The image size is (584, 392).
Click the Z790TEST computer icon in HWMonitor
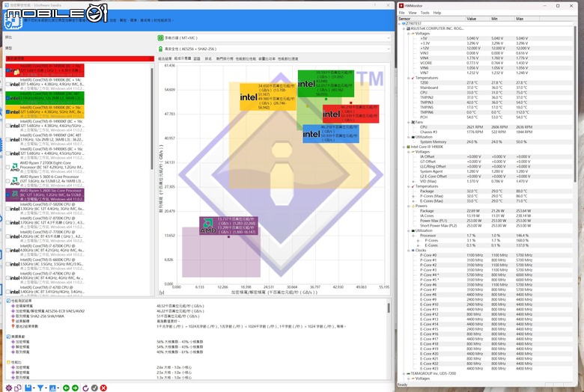point(404,23)
